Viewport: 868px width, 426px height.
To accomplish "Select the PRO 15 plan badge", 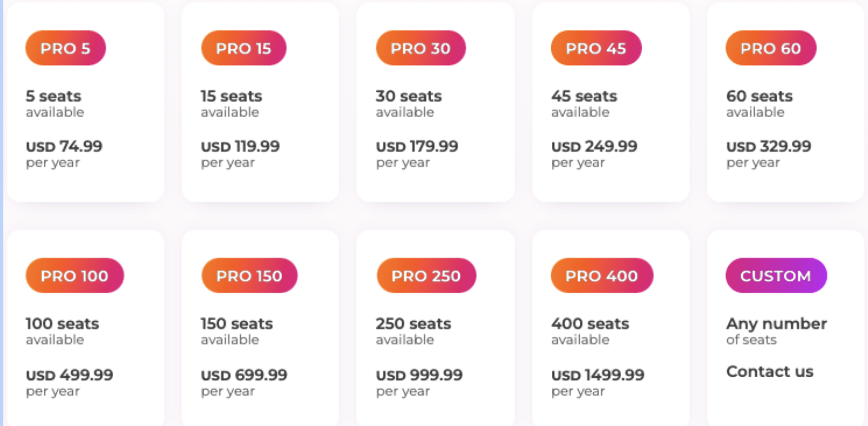I will coord(243,48).
